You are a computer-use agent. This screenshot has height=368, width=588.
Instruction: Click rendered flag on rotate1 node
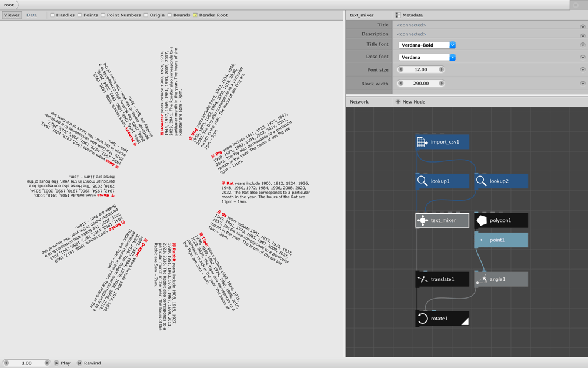pyautogui.click(x=465, y=321)
